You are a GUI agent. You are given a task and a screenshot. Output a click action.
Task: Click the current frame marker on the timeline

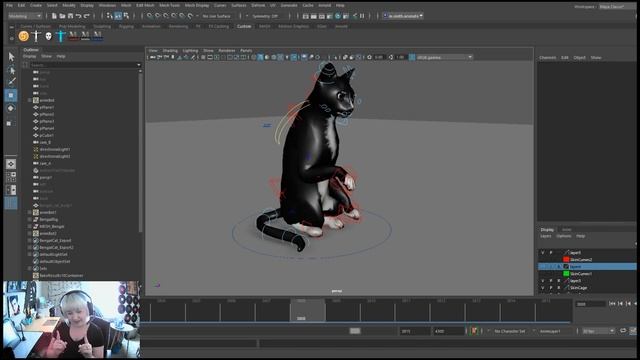307,311
